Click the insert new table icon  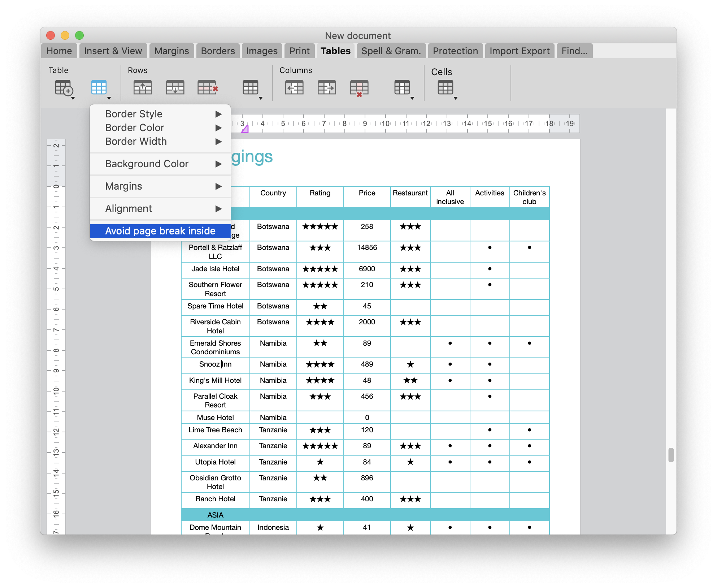[x=64, y=88]
